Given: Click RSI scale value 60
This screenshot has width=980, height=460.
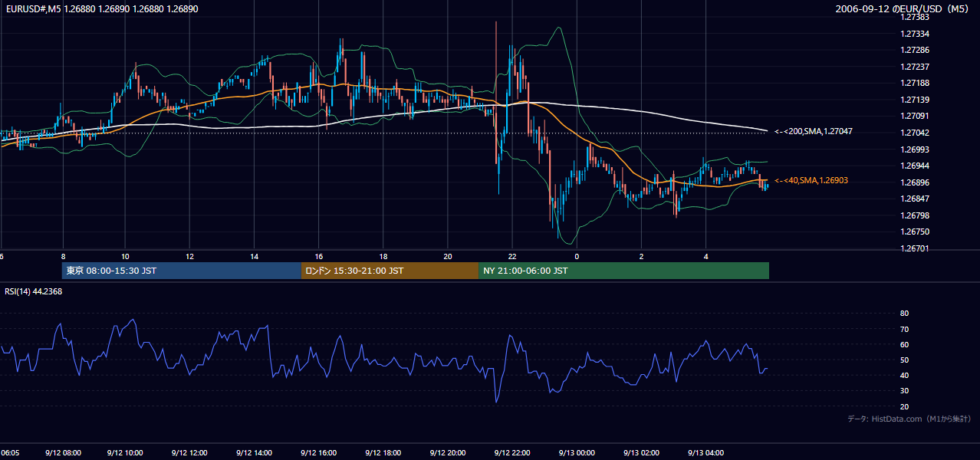Looking at the screenshot, I should [904, 344].
